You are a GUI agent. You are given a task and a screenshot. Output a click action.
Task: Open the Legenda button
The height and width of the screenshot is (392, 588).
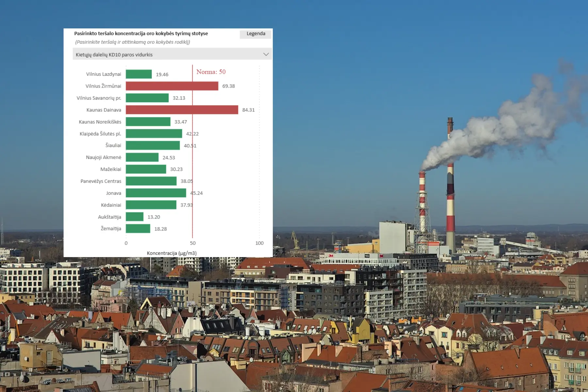(255, 34)
